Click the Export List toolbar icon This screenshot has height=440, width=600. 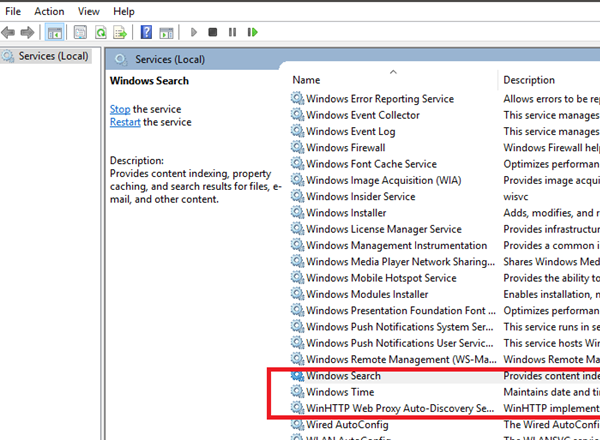click(120, 33)
